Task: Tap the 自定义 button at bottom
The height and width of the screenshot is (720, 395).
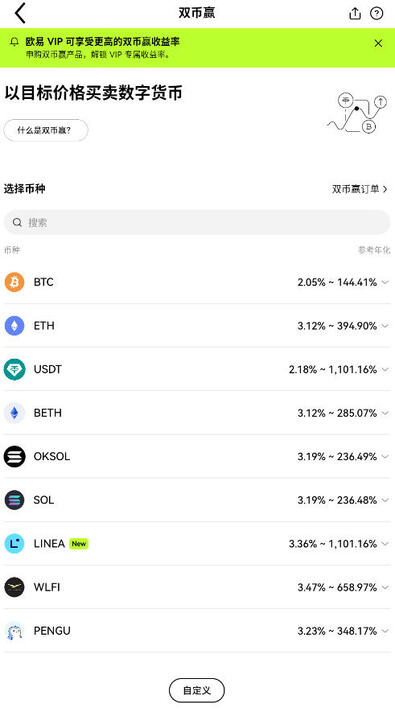Action: pyautogui.click(x=197, y=690)
